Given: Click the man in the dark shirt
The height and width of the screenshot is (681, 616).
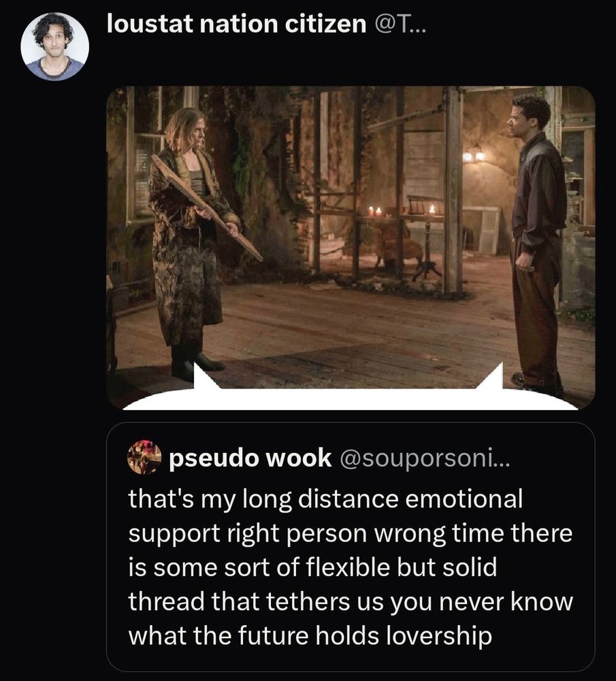Looking at the screenshot, I should point(535,243).
